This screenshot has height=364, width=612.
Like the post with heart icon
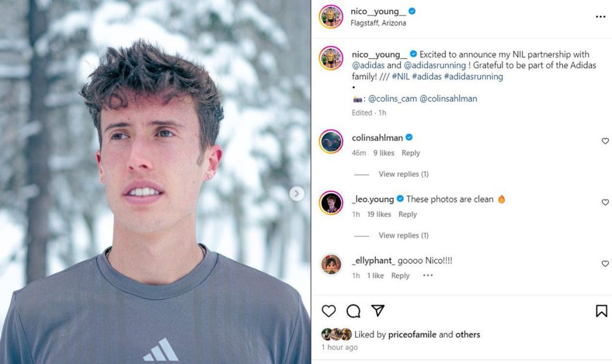pyautogui.click(x=329, y=311)
